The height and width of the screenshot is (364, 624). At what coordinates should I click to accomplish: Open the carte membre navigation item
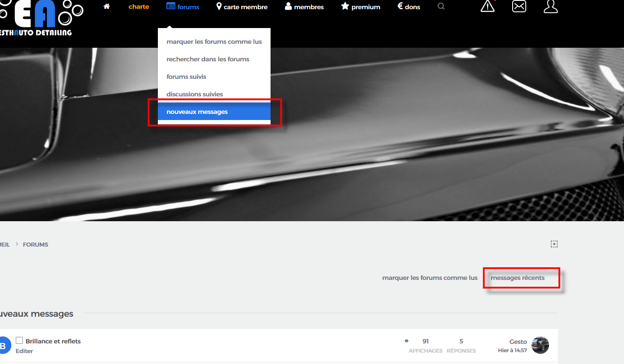(x=242, y=7)
